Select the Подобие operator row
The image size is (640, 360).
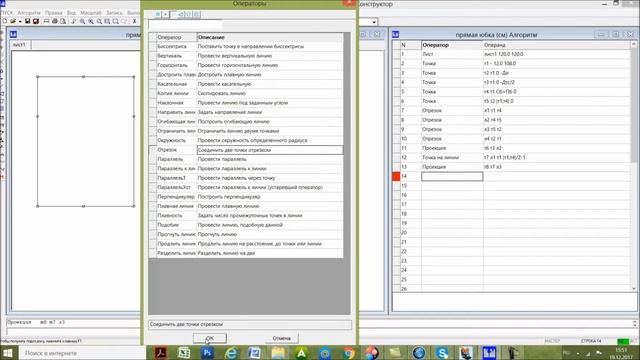246,225
